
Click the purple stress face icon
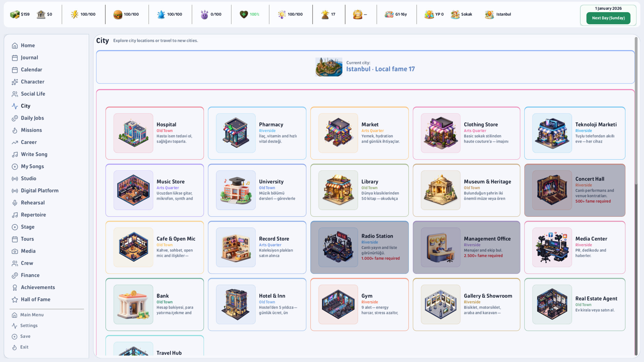[204, 14]
